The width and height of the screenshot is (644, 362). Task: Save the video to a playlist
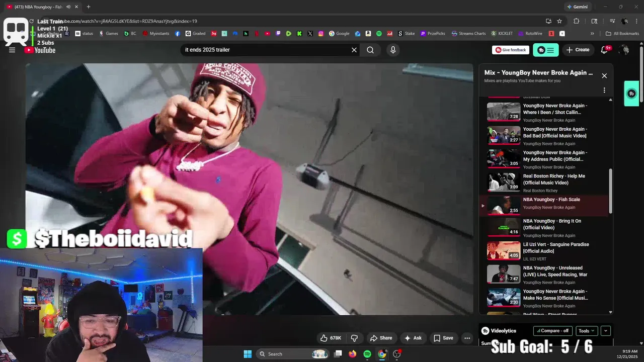[x=443, y=338]
